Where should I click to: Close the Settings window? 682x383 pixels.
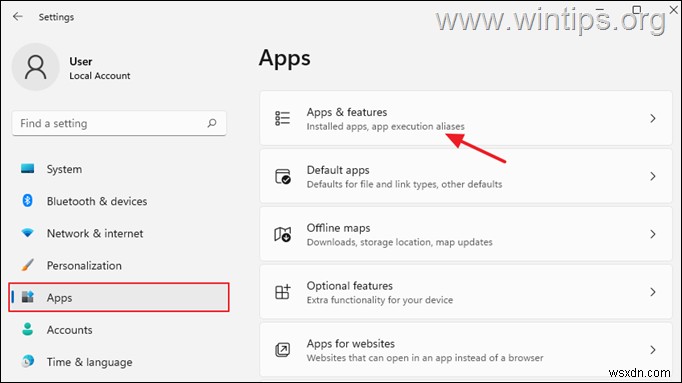pyautogui.click(x=673, y=10)
